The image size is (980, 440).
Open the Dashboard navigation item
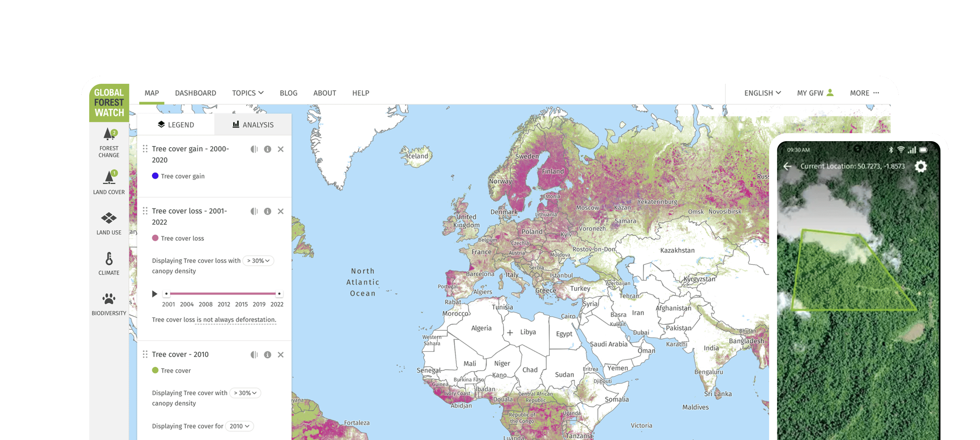click(196, 93)
